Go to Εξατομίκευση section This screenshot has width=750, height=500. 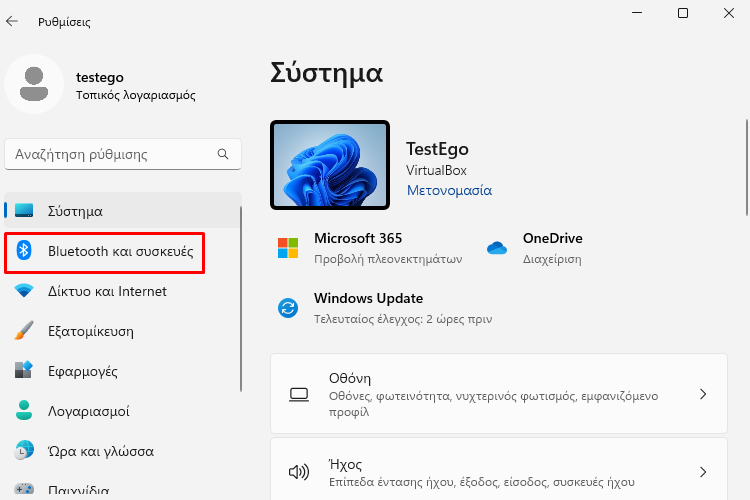click(x=123, y=331)
